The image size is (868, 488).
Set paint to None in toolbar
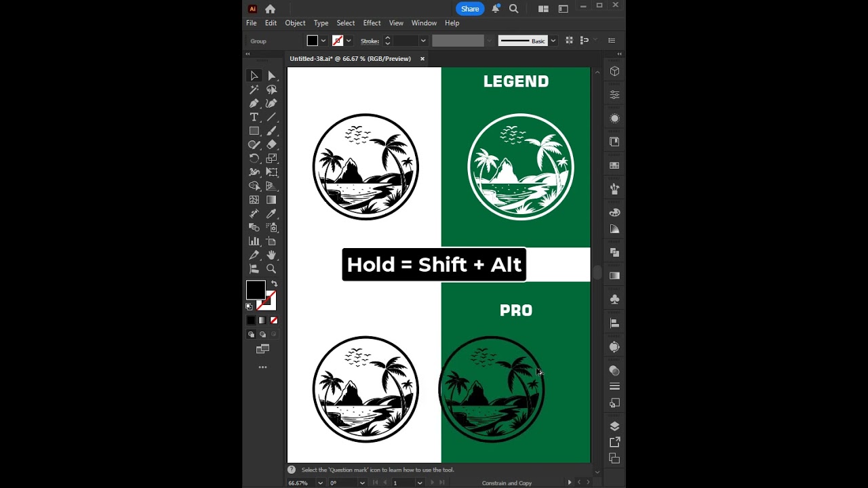[x=274, y=321]
